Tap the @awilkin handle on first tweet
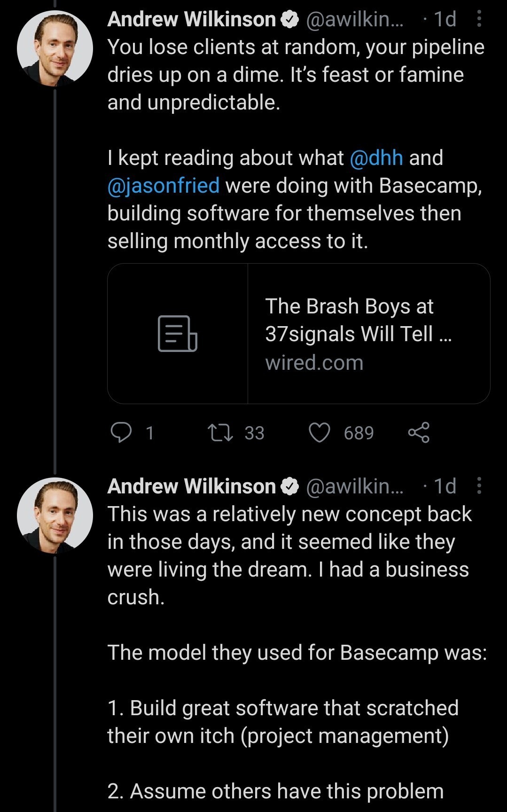507x812 pixels. click(355, 19)
